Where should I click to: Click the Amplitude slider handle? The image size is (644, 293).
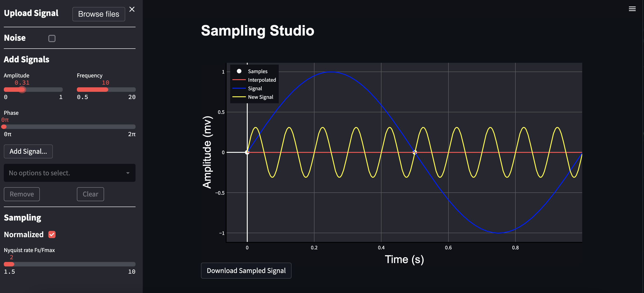[x=22, y=90]
